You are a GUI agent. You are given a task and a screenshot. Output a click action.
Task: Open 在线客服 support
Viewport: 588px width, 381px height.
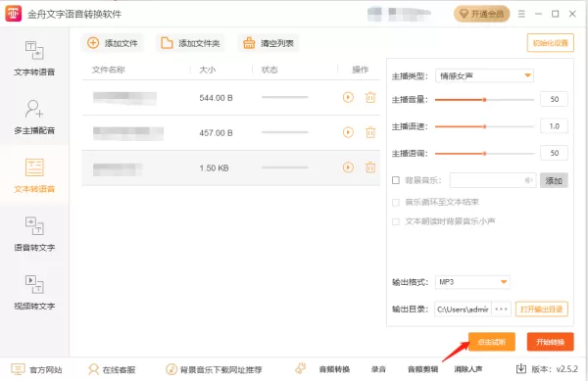[112, 370]
